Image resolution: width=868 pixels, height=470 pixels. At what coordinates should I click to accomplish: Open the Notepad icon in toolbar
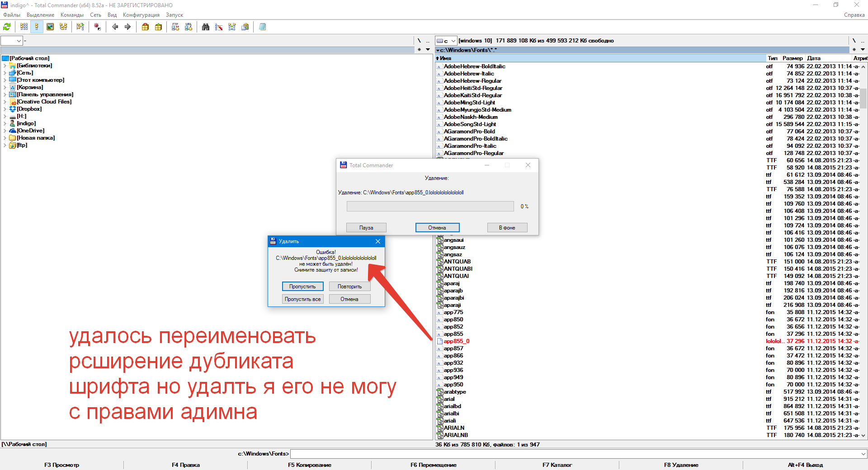[262, 27]
